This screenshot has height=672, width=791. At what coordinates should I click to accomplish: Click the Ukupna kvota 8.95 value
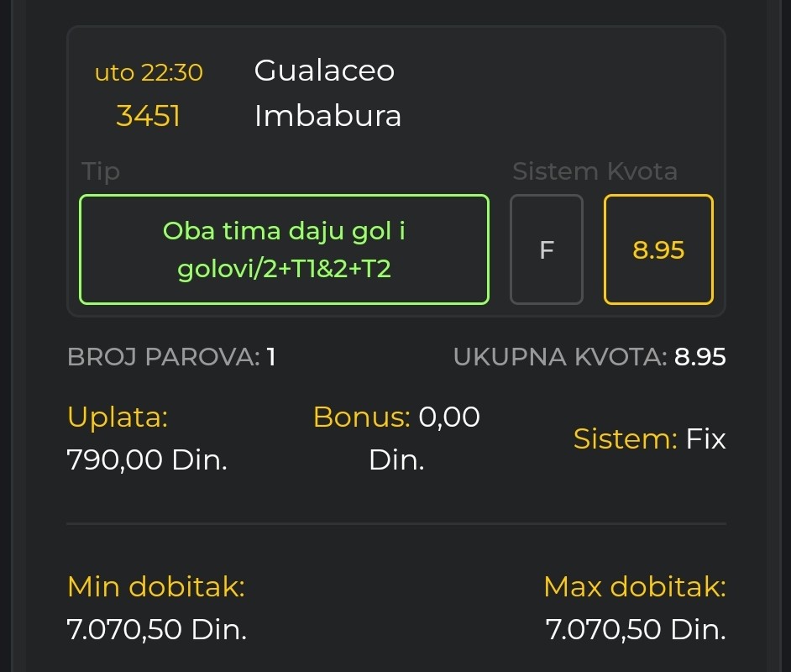tap(699, 357)
